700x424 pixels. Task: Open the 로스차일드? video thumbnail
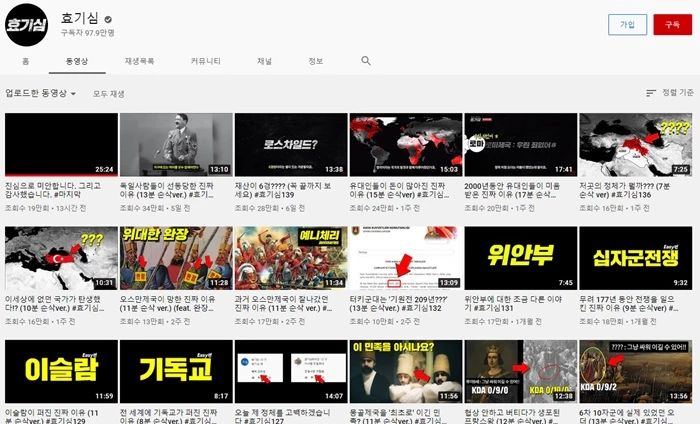coord(290,144)
